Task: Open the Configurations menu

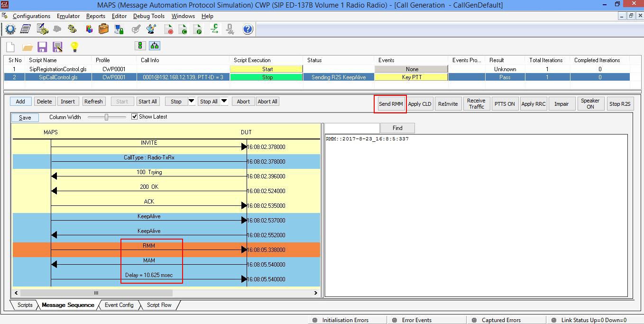Action: coord(31,16)
